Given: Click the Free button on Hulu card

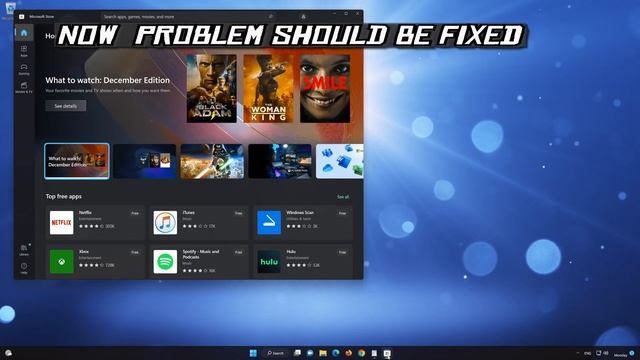Looking at the screenshot, I should coord(342,253).
